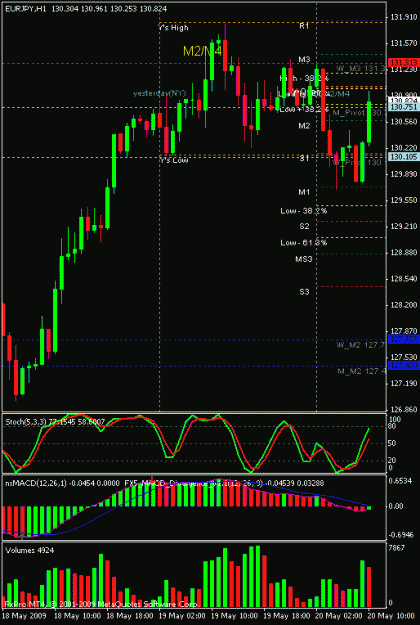The image size is (420, 625).
Task: Select the 131.570 price axis value
Action: (404, 43)
